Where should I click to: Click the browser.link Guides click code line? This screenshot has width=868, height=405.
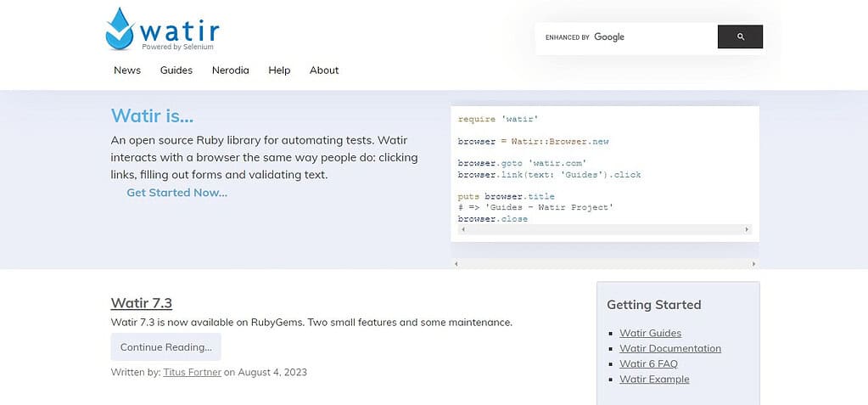point(549,175)
